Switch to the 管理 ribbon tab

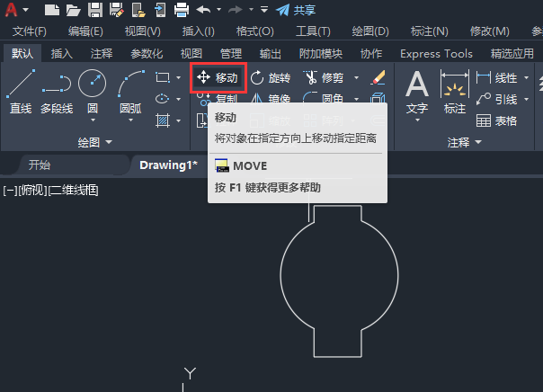[x=231, y=54]
